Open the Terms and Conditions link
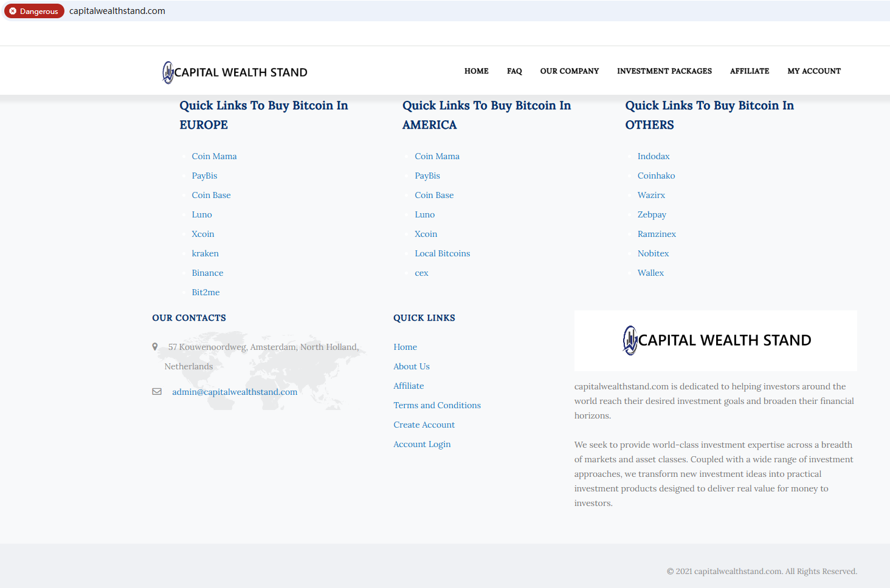890x588 pixels. [437, 405]
